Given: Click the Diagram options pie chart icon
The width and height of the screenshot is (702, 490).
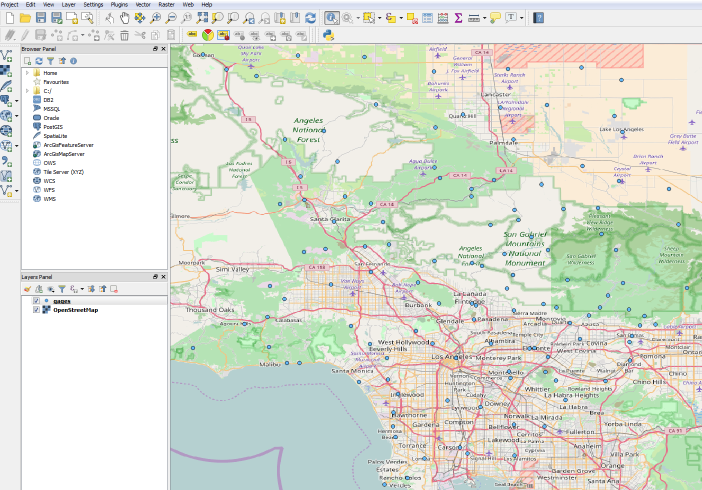Looking at the screenshot, I should 208,35.
